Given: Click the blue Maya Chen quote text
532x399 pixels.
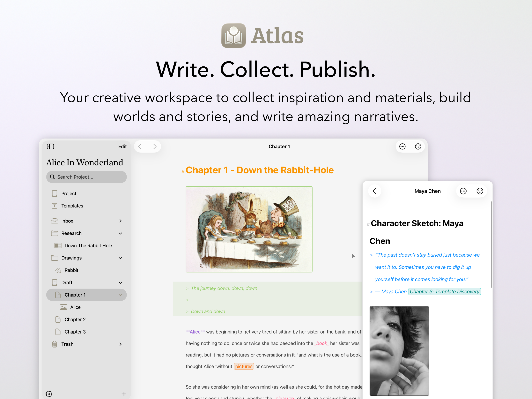Looking at the screenshot, I should click(x=427, y=267).
